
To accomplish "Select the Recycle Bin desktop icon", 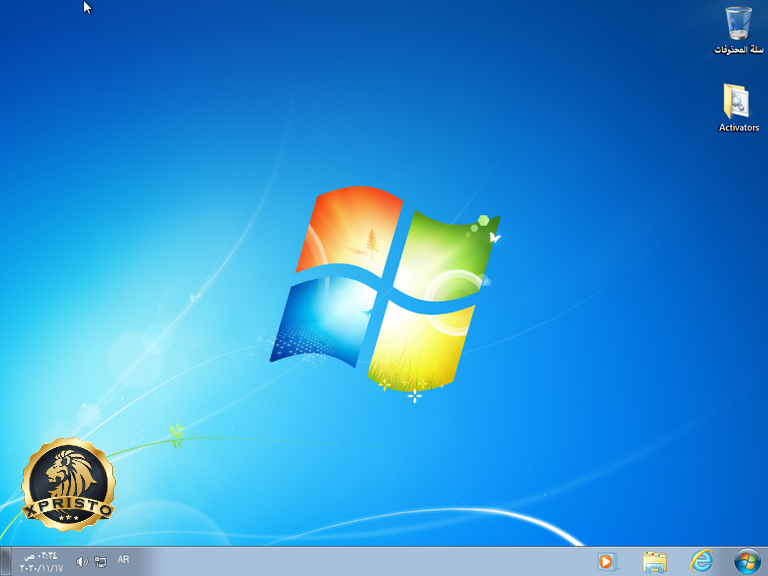I will point(739,29).
